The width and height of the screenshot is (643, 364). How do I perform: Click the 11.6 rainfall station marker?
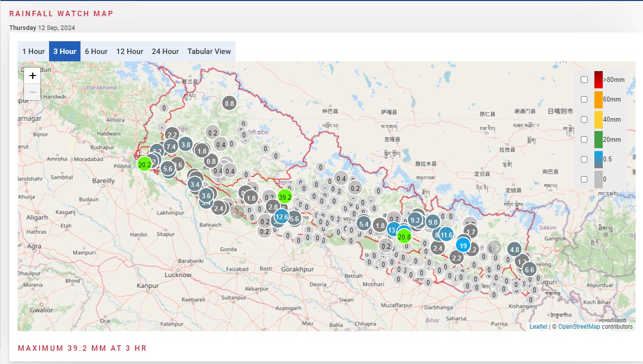[446, 235]
